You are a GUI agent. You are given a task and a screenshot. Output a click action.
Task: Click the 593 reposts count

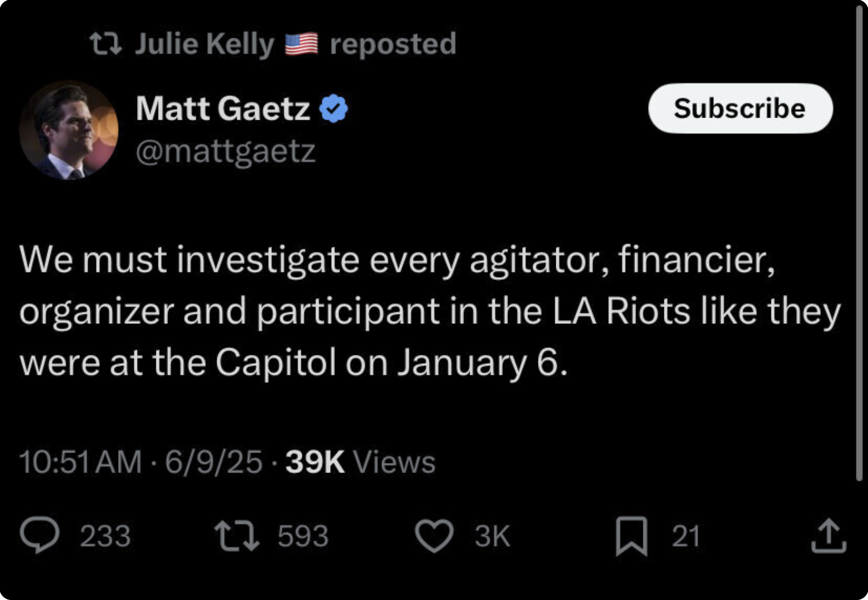[303, 536]
